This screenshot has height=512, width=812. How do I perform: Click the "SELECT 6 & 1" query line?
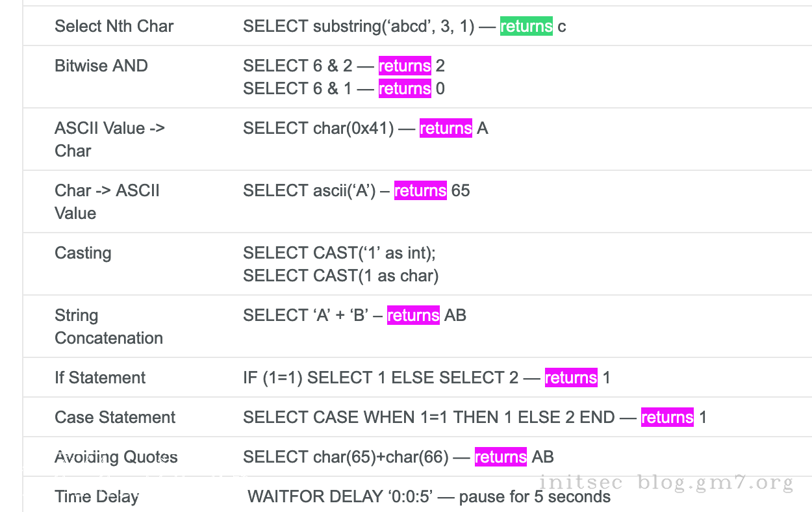[299, 89]
